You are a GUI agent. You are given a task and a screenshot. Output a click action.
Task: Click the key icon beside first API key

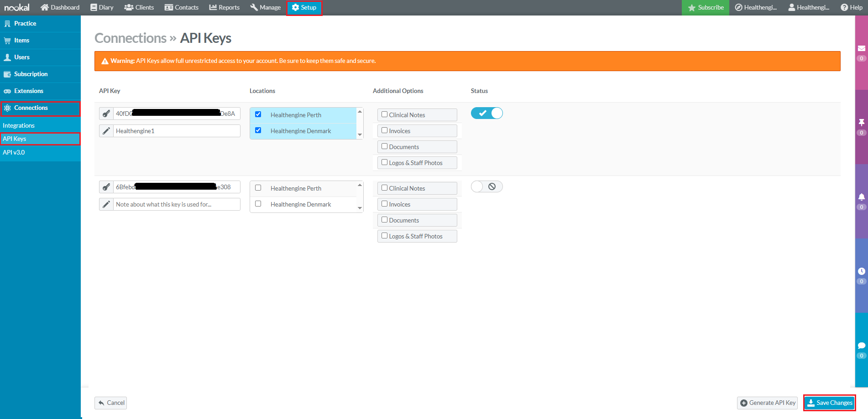[x=106, y=114]
